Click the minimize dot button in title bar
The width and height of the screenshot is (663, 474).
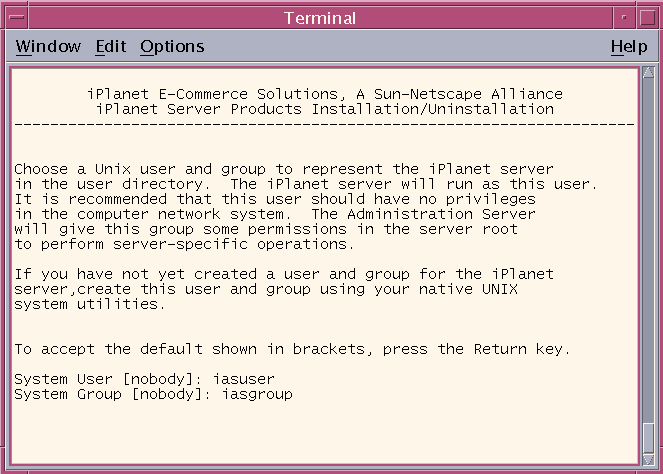click(624, 17)
